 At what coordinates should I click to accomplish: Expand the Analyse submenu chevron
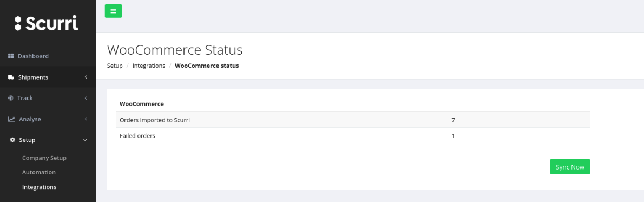pos(86,119)
